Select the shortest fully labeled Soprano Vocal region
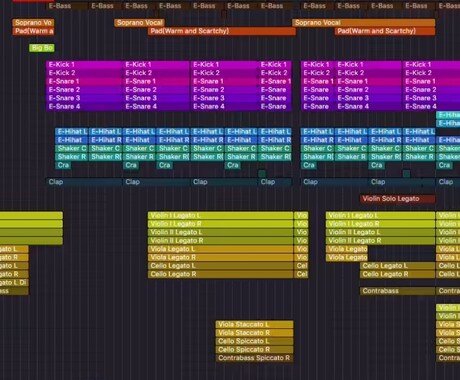 (x=139, y=23)
